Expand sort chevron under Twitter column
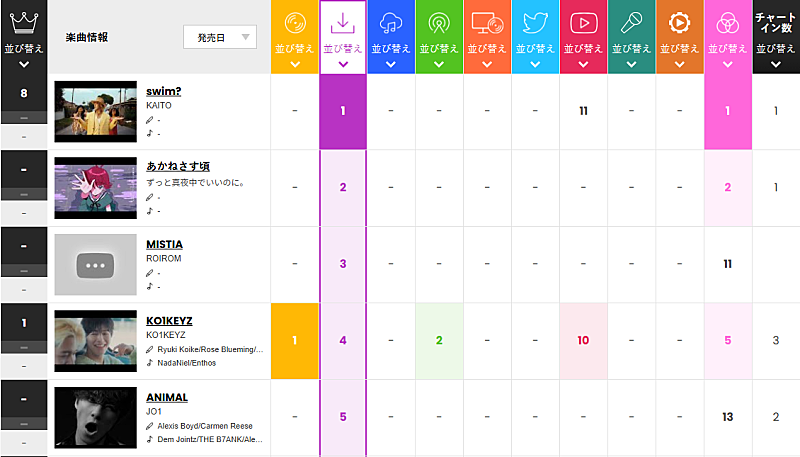Screen dimensions: 800x457 point(535,65)
